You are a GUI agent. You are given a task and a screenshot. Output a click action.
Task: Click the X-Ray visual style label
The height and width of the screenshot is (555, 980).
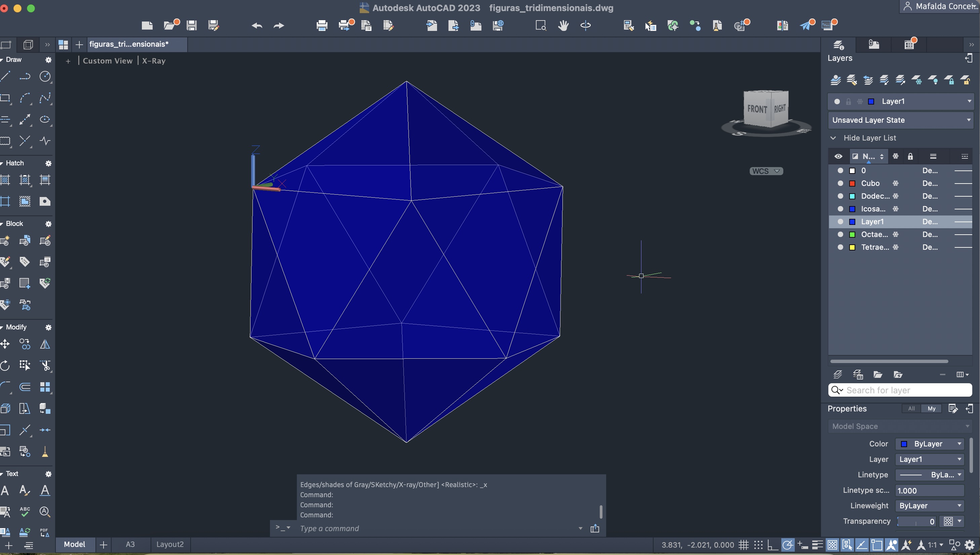[x=154, y=61]
